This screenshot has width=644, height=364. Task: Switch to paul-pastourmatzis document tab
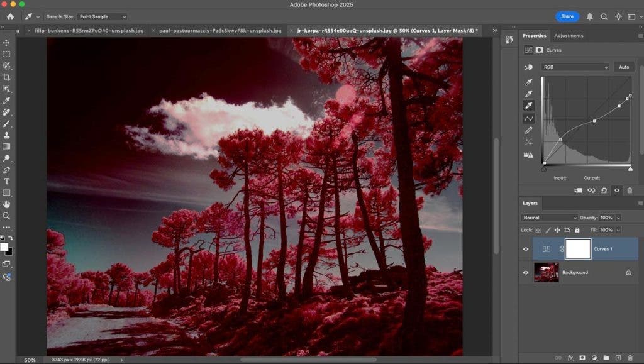pos(220,31)
